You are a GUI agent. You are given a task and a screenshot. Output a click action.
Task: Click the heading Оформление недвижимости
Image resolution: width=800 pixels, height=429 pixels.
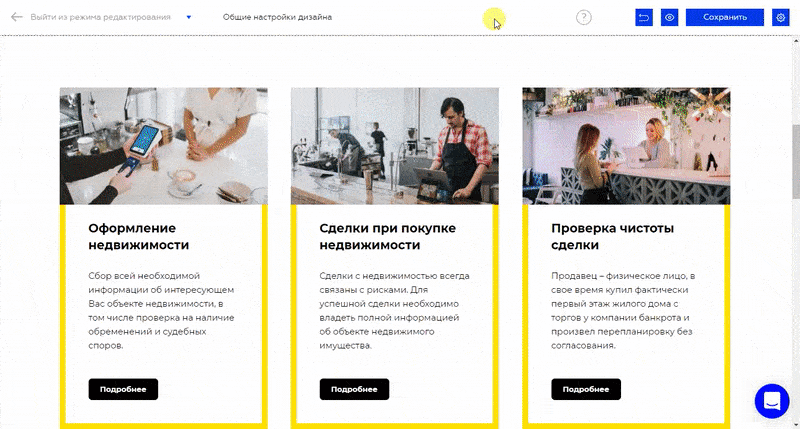[x=139, y=236]
